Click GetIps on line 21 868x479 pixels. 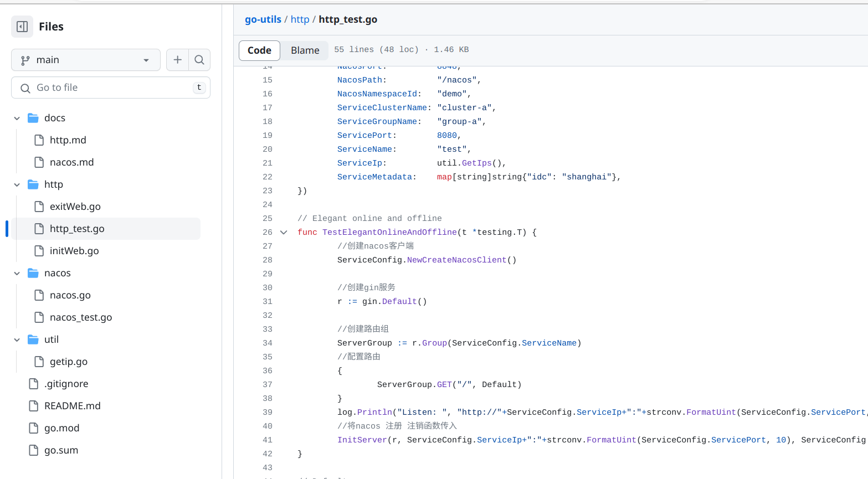pyautogui.click(x=477, y=163)
